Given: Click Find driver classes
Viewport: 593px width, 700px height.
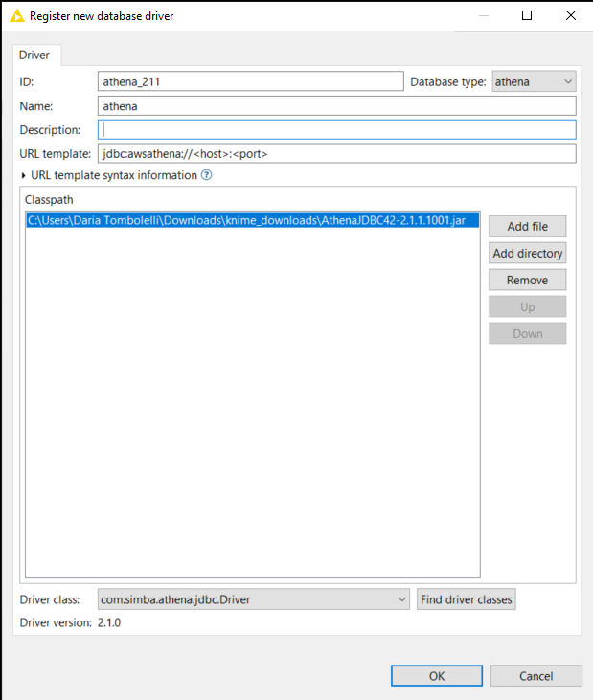Looking at the screenshot, I should (467, 600).
